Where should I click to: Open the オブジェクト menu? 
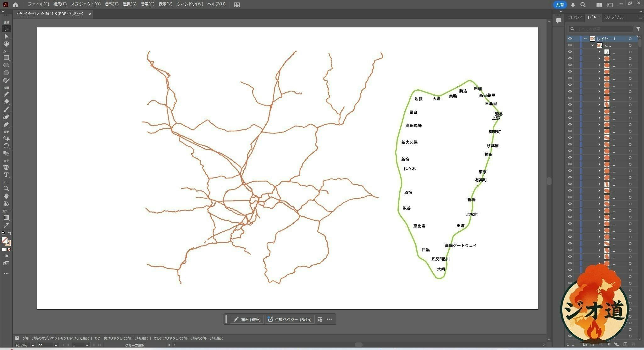click(x=86, y=4)
